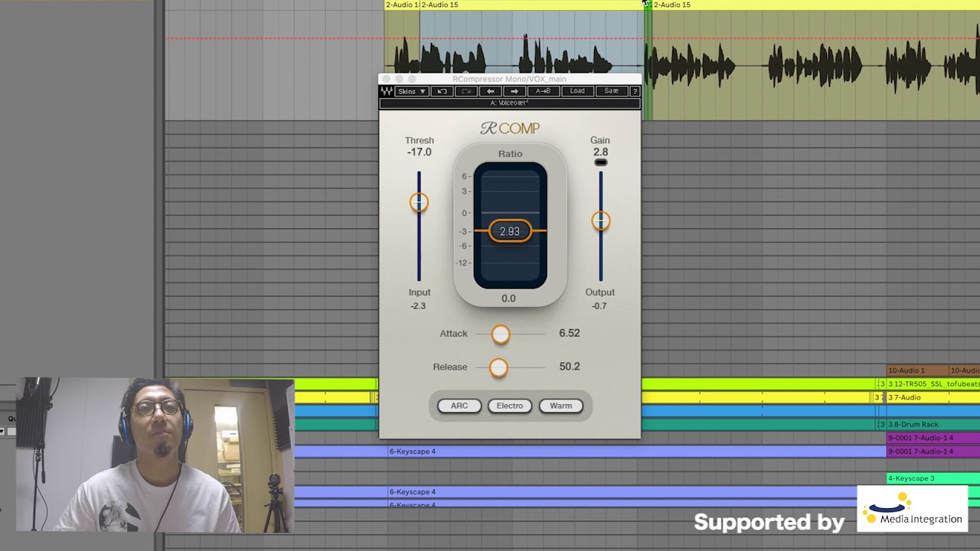Viewport: 980px width, 551px height.
Task: Copy setup A to B with A→B button
Action: pyautogui.click(x=543, y=91)
